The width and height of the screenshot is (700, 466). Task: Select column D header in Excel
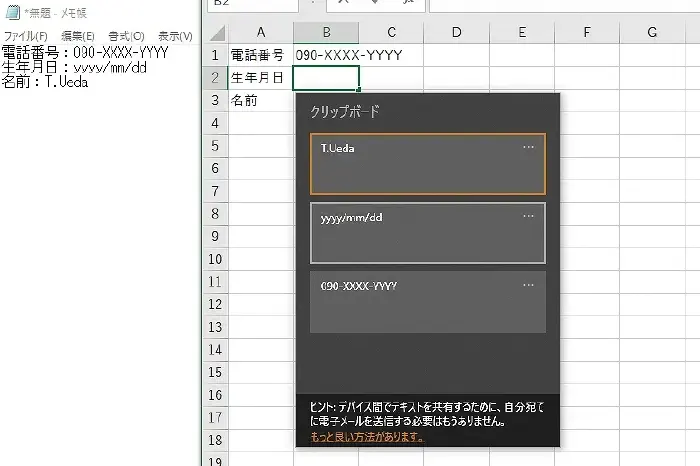coord(456,33)
